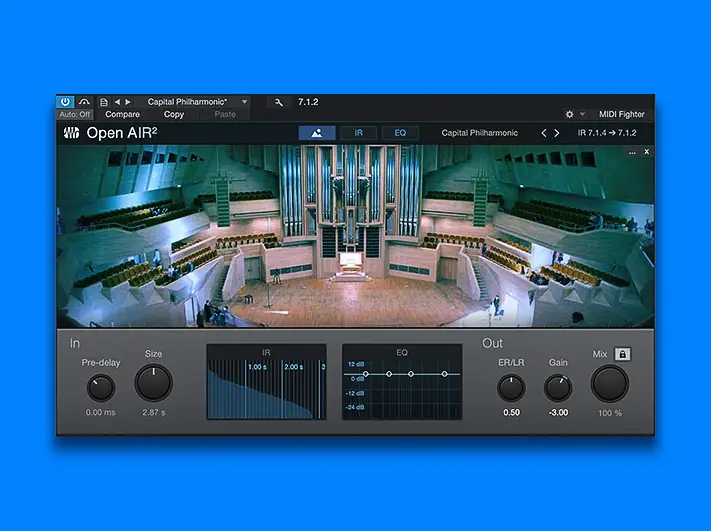Click the Pre-delay knob
The image size is (711, 531).
click(101, 388)
